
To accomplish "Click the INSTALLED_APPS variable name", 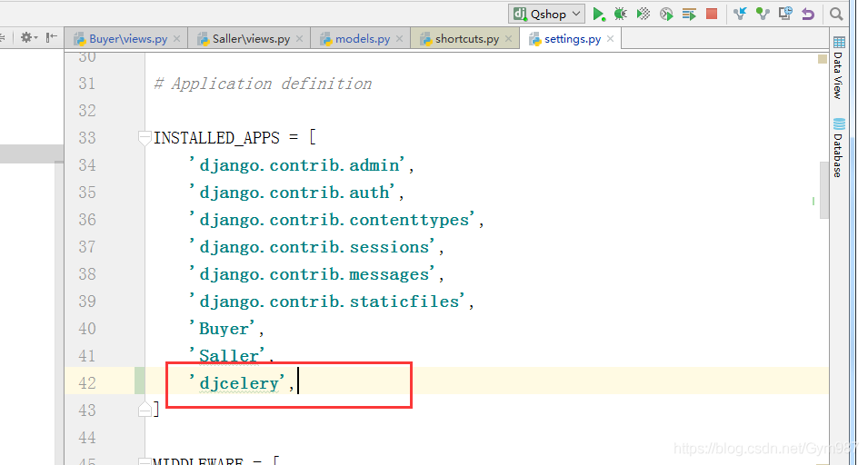I will click(216, 137).
